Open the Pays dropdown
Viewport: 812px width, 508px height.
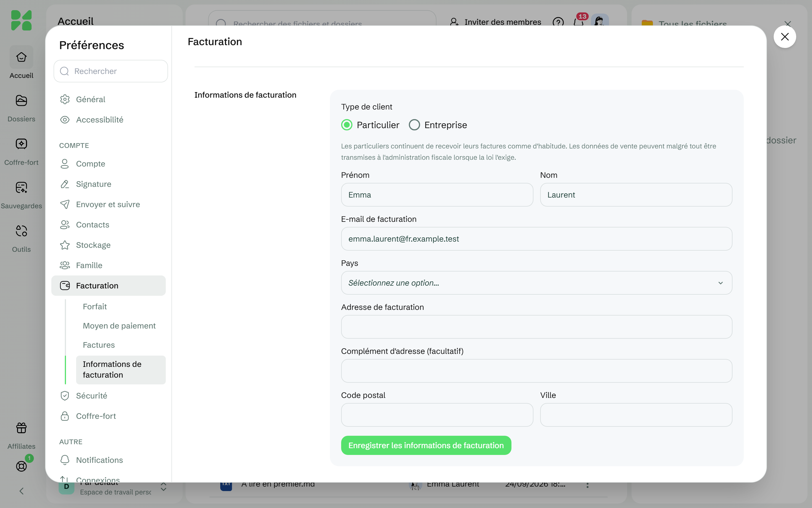click(x=536, y=283)
